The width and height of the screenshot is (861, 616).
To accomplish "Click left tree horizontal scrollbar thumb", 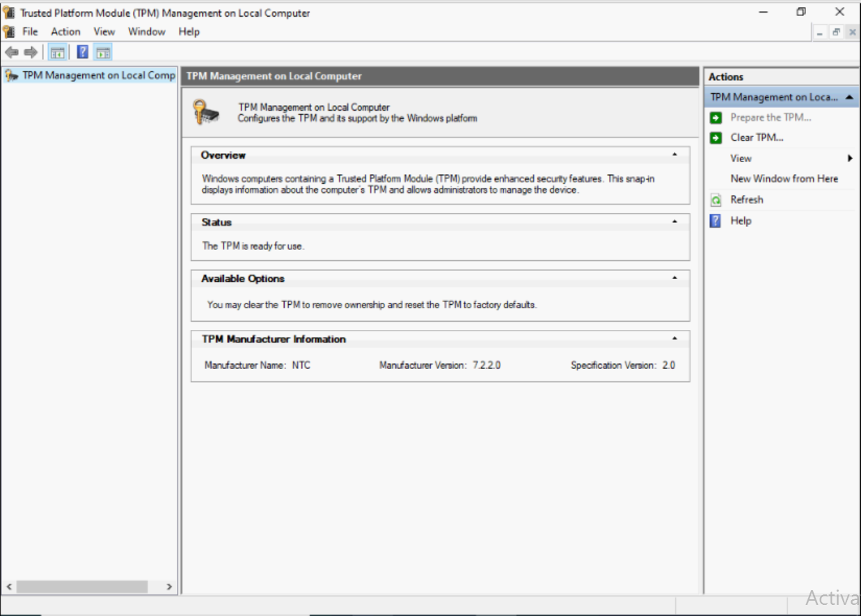I will [x=82, y=587].
